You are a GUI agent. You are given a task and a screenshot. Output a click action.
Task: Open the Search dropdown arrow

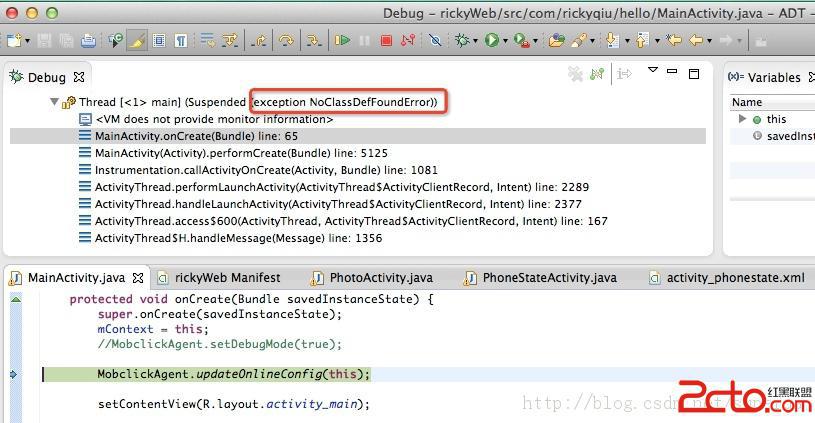pos(592,41)
